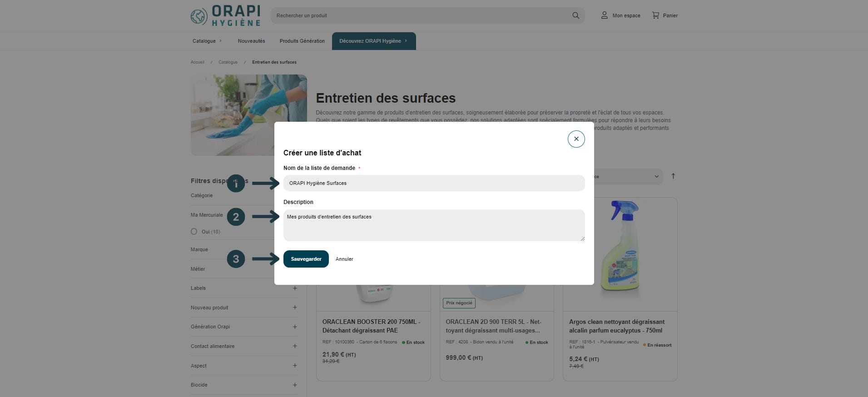Open the sort order dropdown

pos(628,176)
